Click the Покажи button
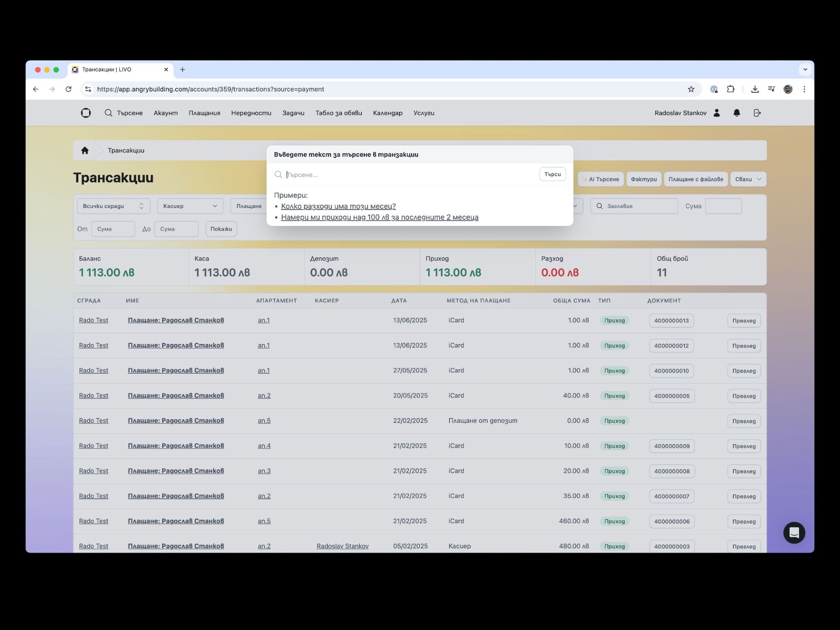Image resolution: width=840 pixels, height=630 pixels. click(x=221, y=229)
